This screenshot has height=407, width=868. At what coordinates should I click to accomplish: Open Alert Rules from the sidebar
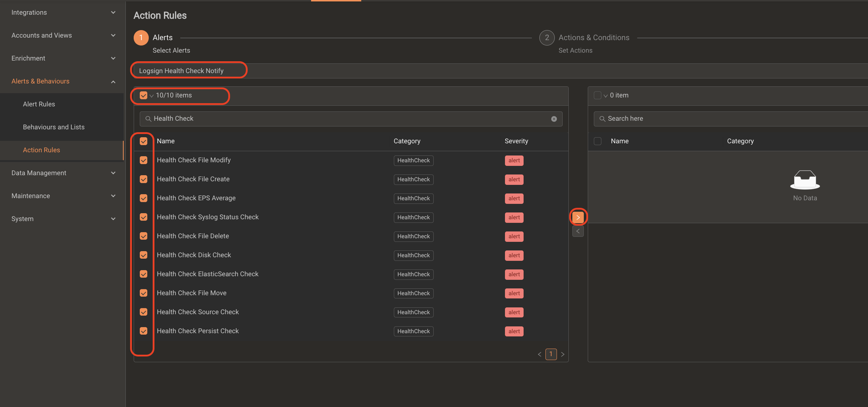tap(39, 104)
